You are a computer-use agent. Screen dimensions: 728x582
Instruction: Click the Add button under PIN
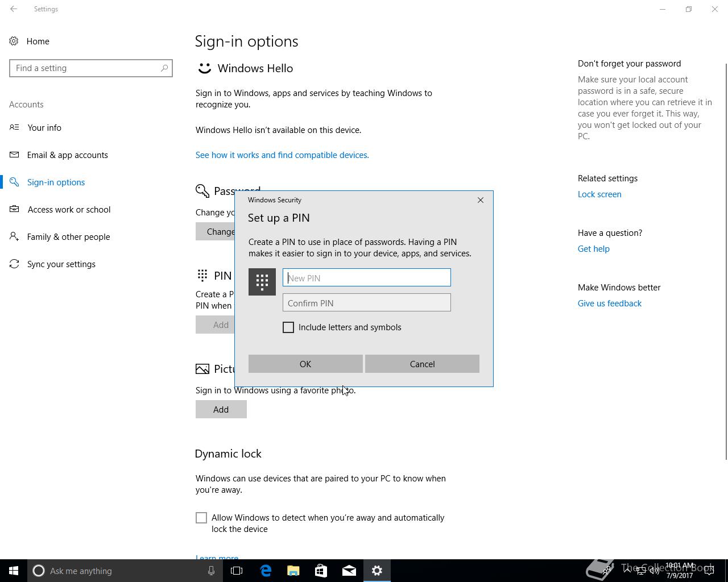pos(216,325)
